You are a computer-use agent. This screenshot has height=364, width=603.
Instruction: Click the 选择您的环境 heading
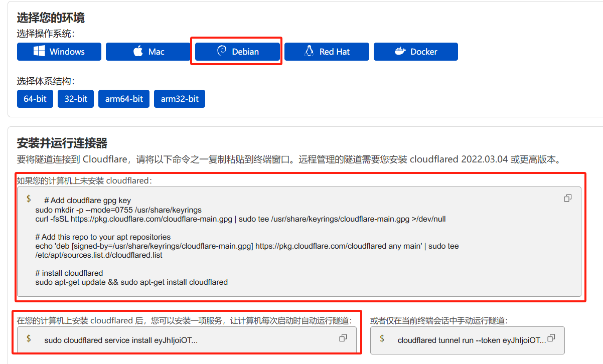click(x=51, y=18)
